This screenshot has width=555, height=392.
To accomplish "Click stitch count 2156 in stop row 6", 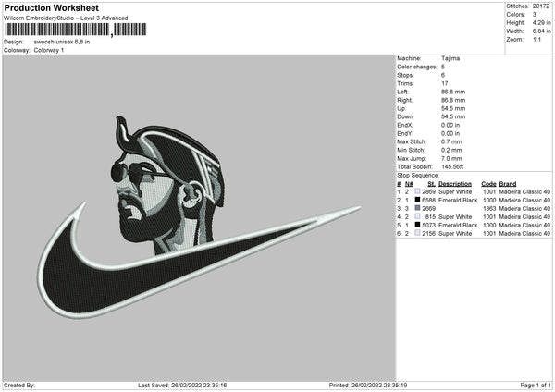I will (x=428, y=234).
